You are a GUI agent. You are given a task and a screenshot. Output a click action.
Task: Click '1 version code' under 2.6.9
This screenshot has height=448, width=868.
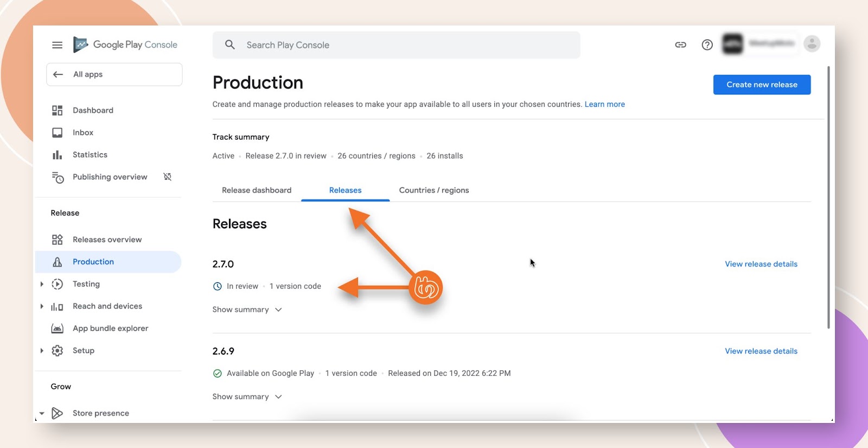click(x=351, y=373)
